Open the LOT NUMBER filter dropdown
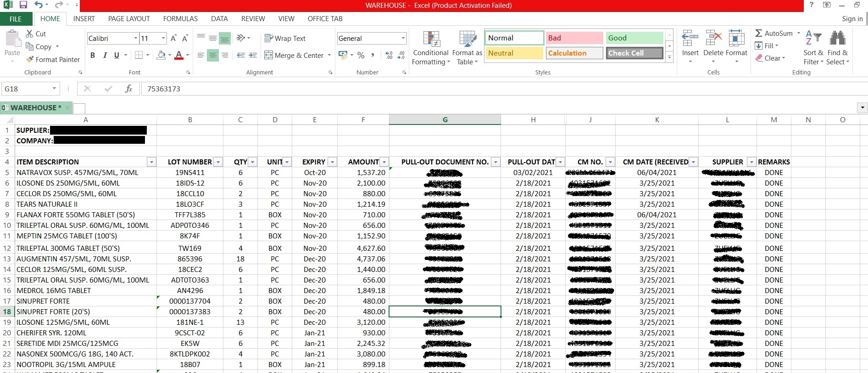This screenshot has width=868, height=373. pyautogui.click(x=218, y=162)
